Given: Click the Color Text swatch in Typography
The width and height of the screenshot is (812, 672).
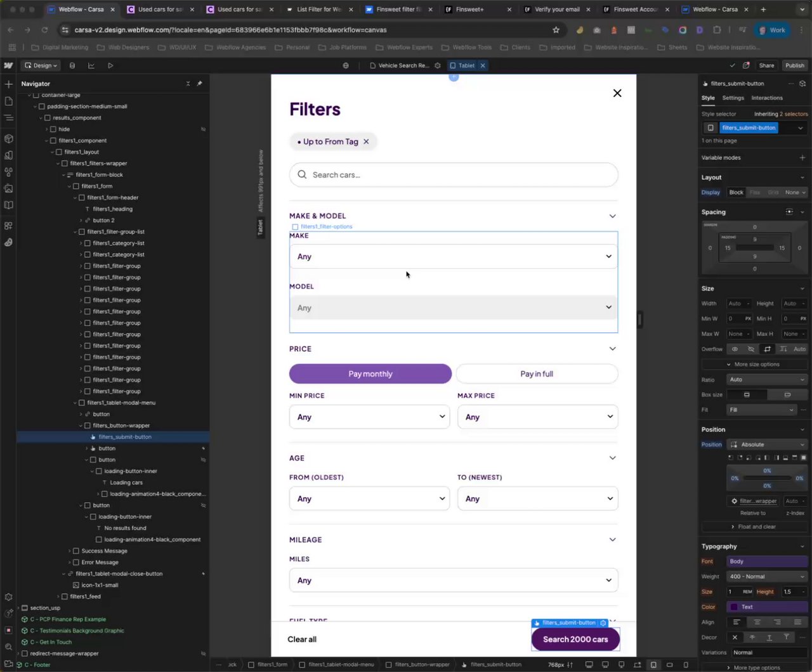Looking at the screenshot, I should click(x=734, y=607).
